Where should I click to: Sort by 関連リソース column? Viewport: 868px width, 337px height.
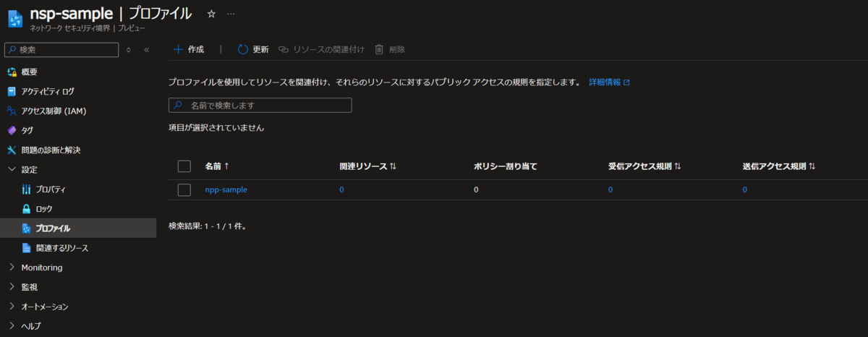point(367,166)
